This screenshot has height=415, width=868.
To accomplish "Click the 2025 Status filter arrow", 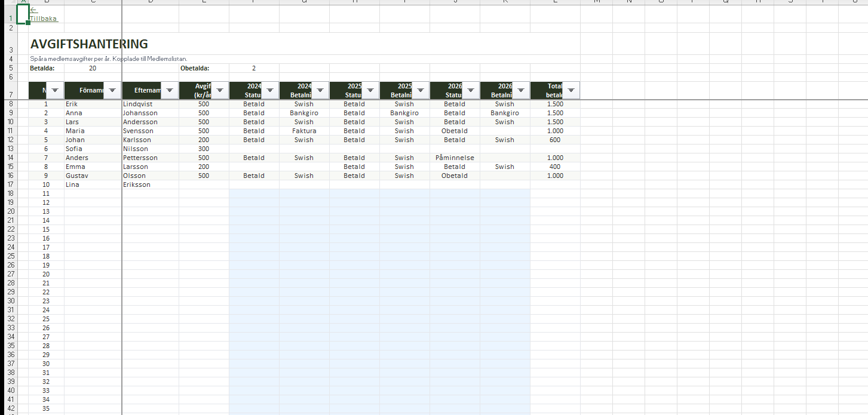I will click(370, 90).
